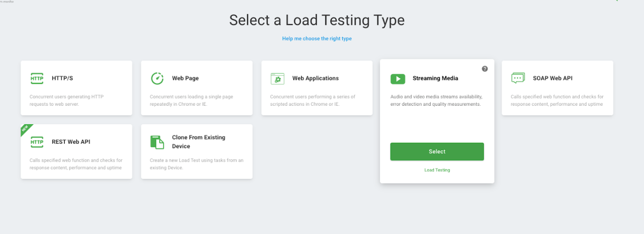Click the Web Applications gear window icon

[x=277, y=78]
